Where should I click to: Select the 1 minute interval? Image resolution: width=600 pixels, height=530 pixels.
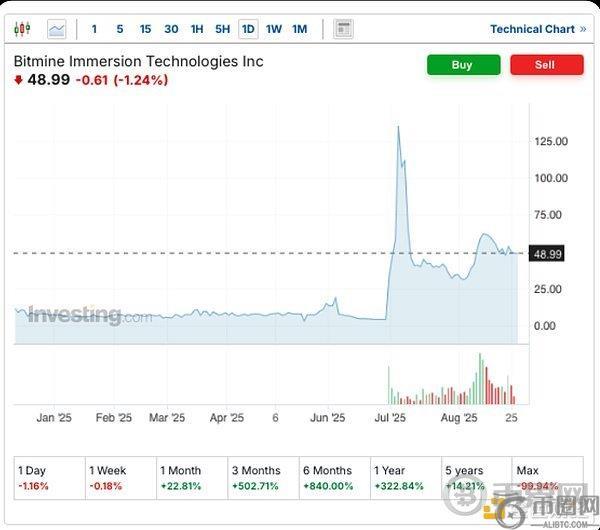[x=95, y=29]
